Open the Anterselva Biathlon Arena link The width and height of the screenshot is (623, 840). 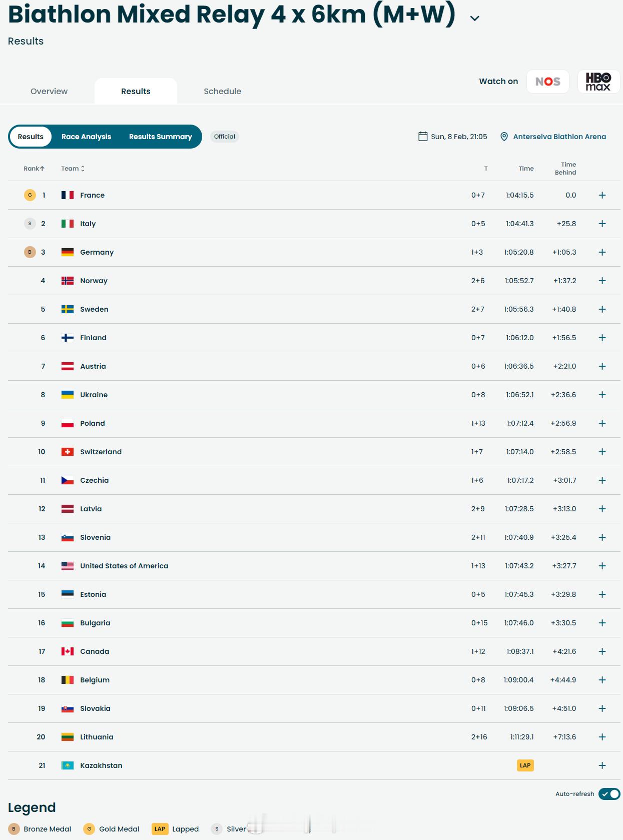[559, 137]
